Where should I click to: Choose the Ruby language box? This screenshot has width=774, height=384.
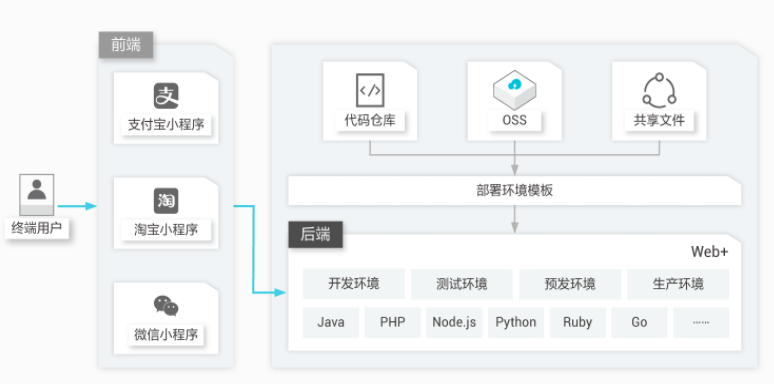(x=578, y=322)
